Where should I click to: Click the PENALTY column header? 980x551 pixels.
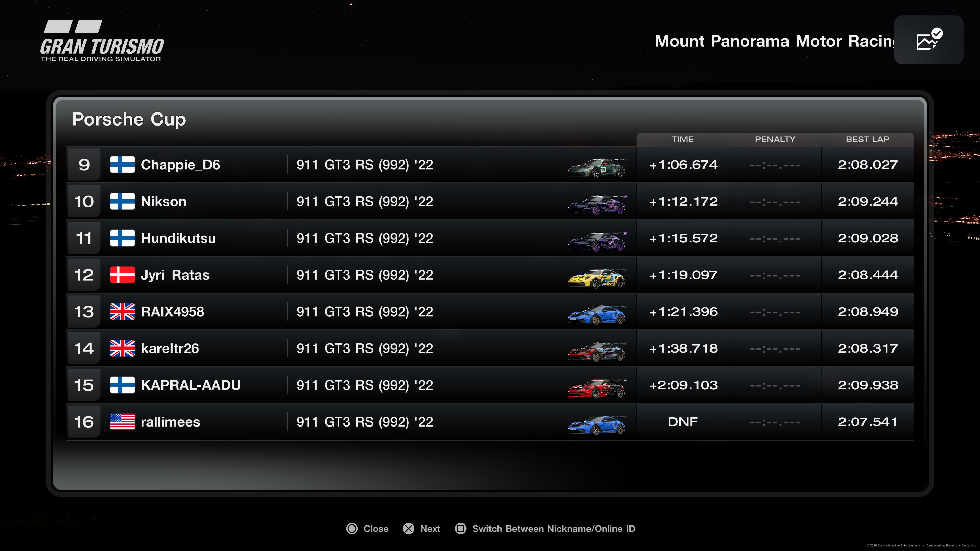click(x=775, y=139)
